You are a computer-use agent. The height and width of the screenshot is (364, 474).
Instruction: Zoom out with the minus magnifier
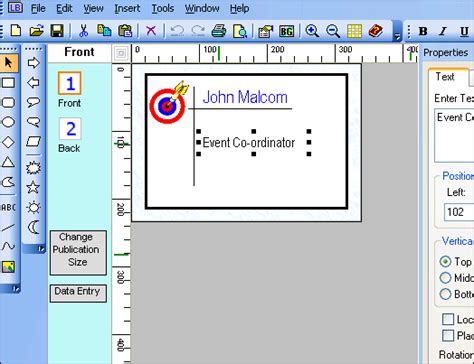click(333, 31)
